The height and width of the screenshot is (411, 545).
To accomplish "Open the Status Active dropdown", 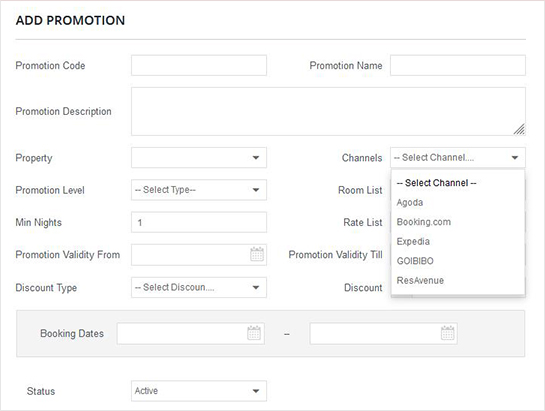I will click(x=199, y=391).
